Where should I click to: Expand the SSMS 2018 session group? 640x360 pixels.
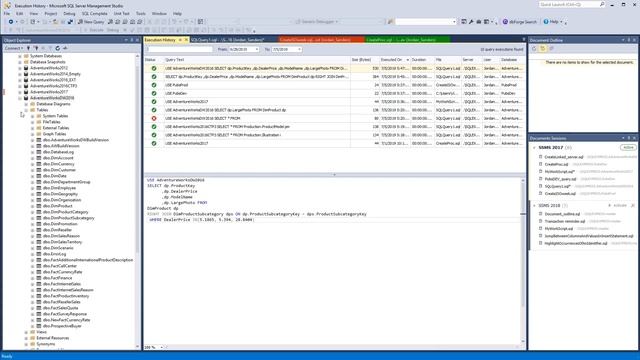534,206
